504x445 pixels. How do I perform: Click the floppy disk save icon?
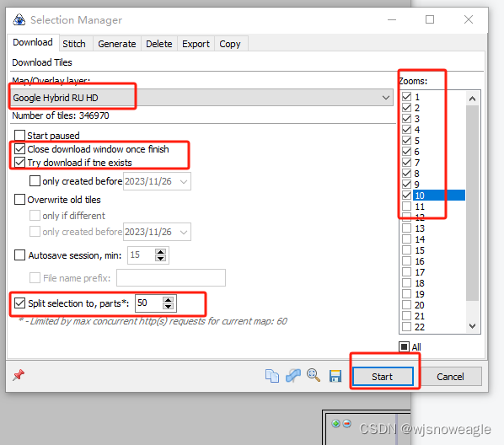pyautogui.click(x=335, y=376)
